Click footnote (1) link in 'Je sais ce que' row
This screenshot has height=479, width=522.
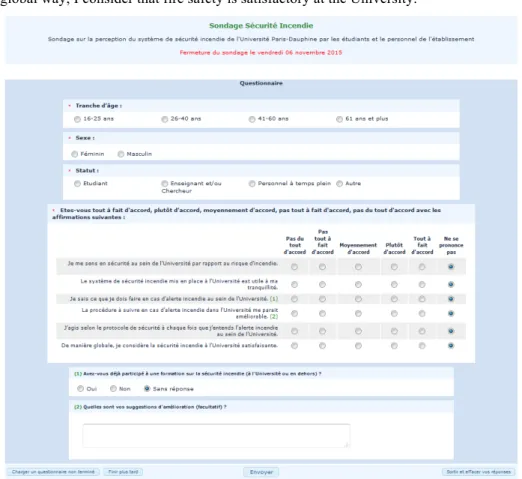coord(274,299)
